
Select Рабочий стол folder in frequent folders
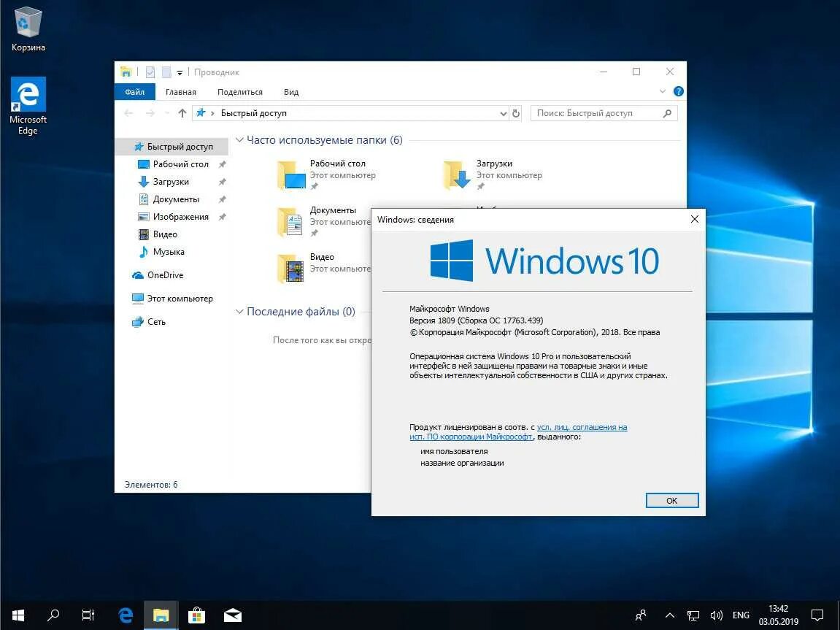tap(327, 174)
